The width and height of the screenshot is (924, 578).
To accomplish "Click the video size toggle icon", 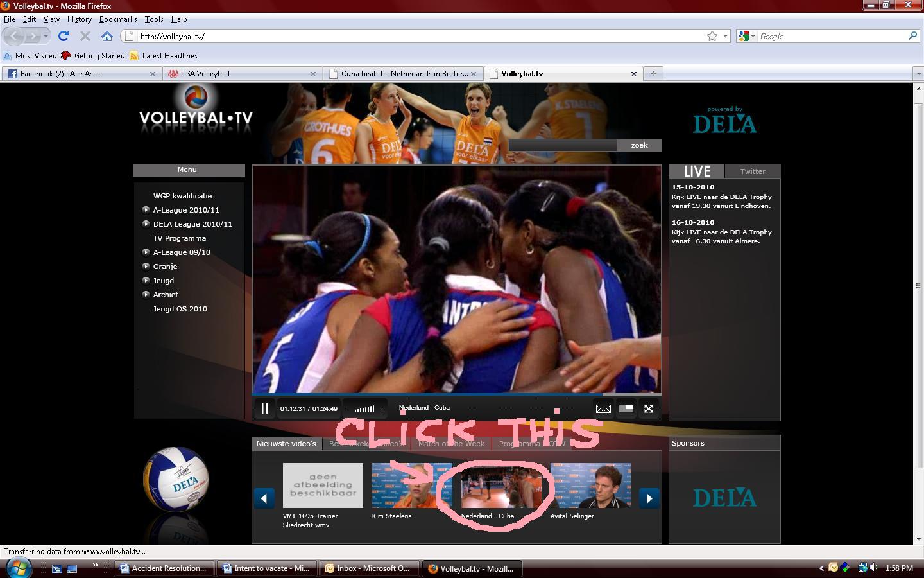I will pyautogui.click(x=626, y=408).
